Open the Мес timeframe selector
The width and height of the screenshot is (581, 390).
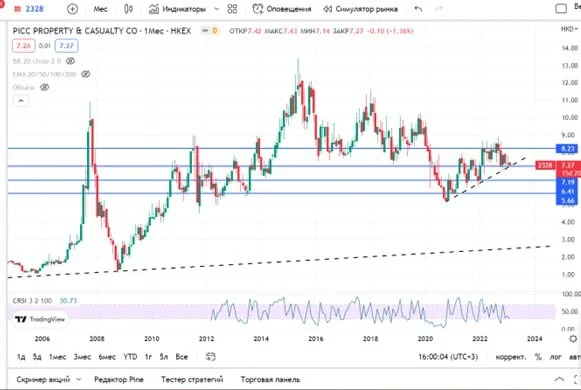(x=100, y=9)
